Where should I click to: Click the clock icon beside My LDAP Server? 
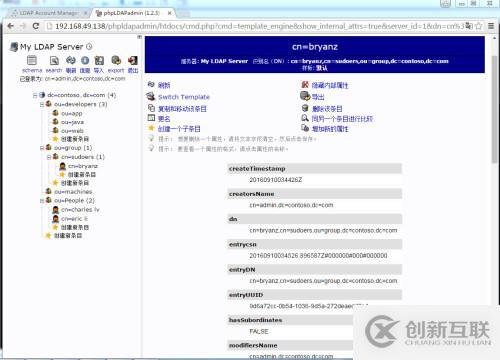click(x=89, y=46)
